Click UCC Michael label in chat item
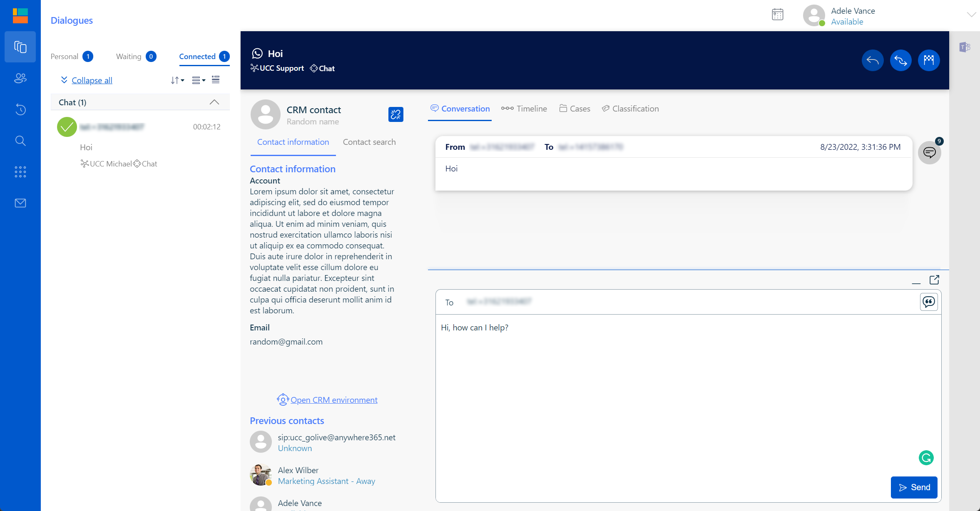The width and height of the screenshot is (980, 511). point(110,164)
